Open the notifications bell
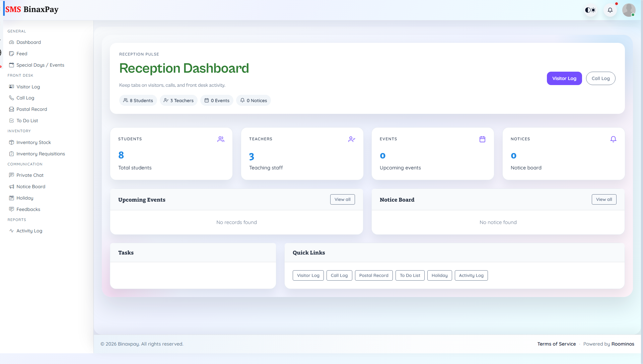Screen dimensions: 643x364 (x=610, y=10)
